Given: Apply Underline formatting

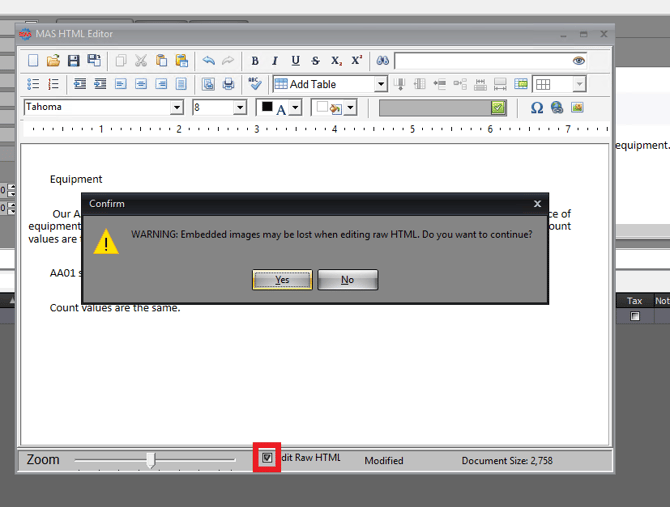Looking at the screenshot, I should (x=295, y=61).
